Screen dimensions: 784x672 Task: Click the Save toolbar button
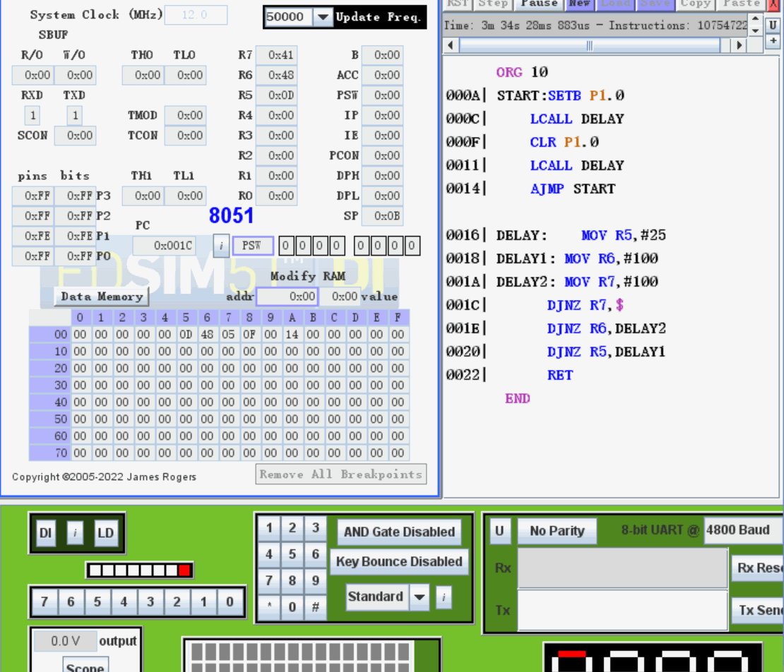pos(655,4)
